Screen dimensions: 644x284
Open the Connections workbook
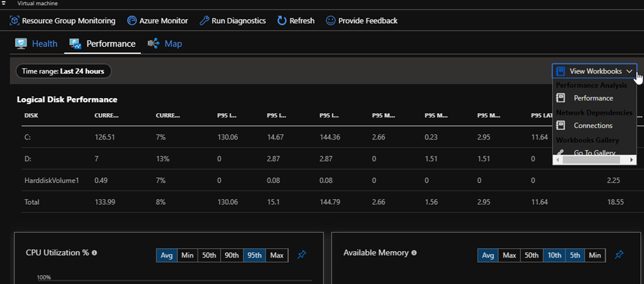click(x=593, y=126)
